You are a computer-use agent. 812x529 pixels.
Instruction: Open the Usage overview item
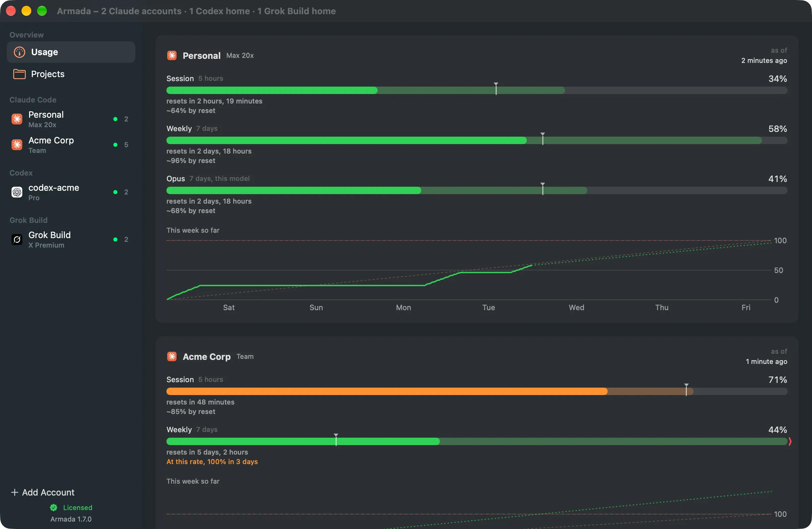pyautogui.click(x=71, y=52)
